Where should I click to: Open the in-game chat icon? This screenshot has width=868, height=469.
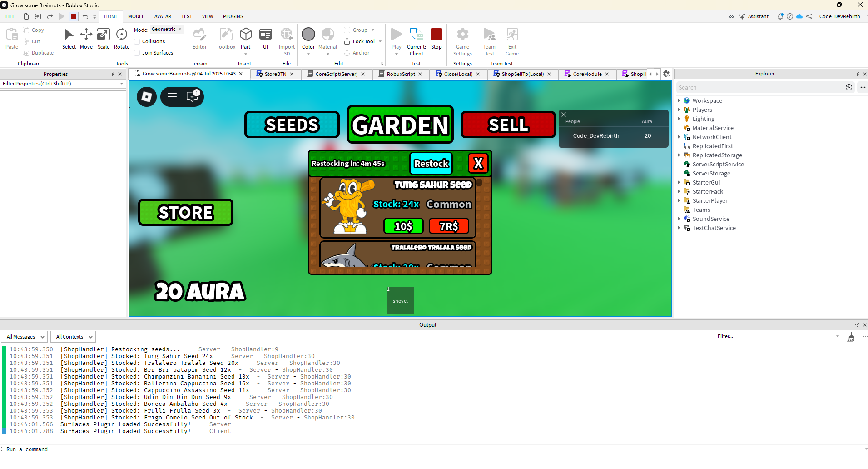coord(193,96)
